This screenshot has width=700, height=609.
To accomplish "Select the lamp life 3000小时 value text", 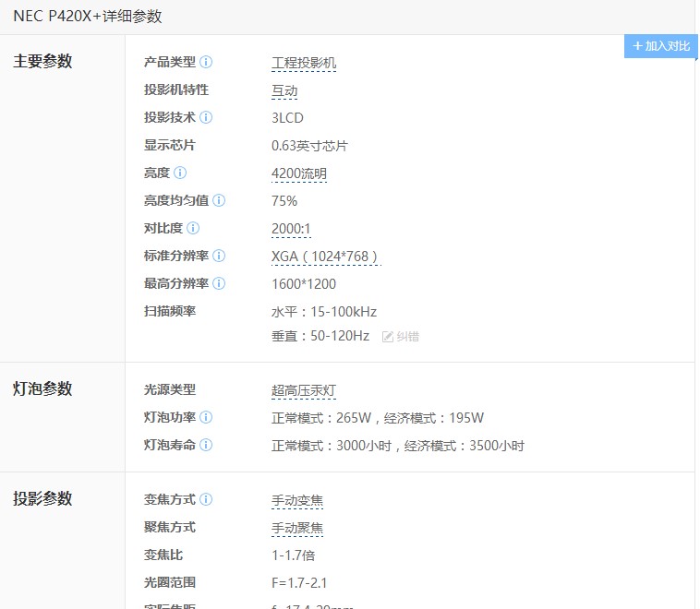I will pos(398,446).
